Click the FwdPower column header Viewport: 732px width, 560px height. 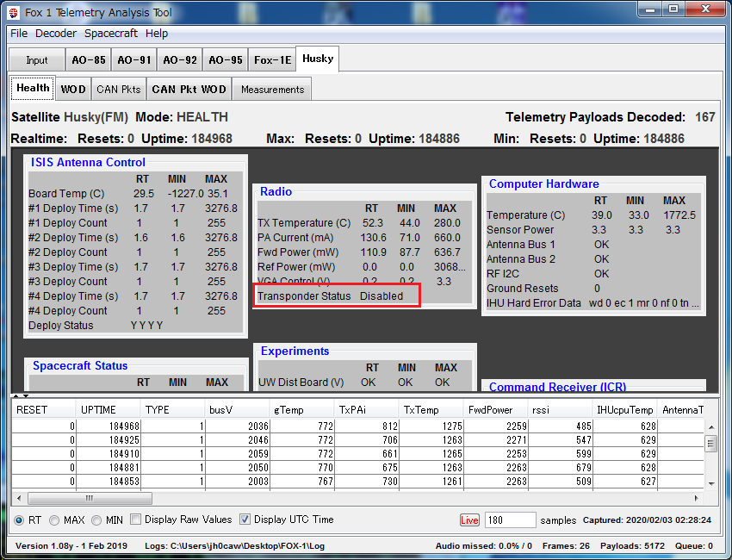pos(495,410)
